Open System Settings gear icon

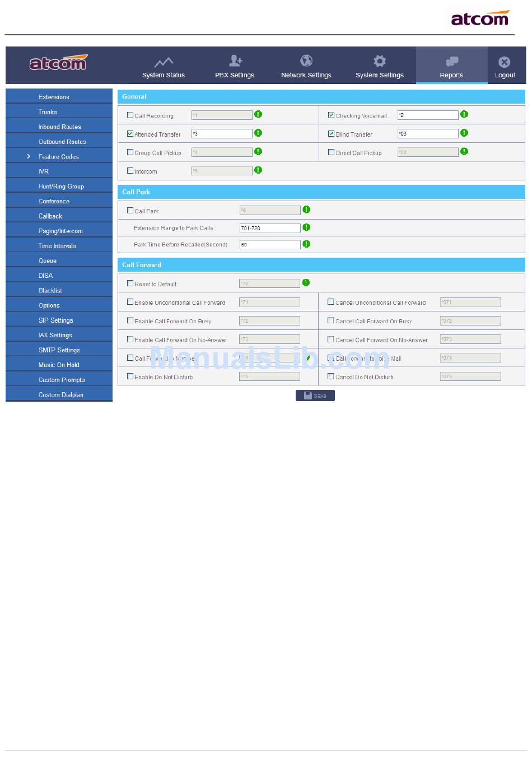pyautogui.click(x=380, y=61)
